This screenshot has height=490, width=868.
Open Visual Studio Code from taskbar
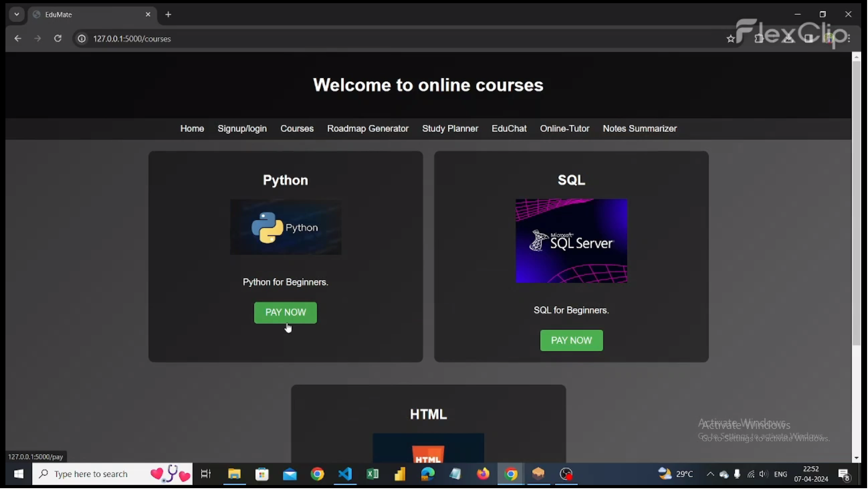coord(345,474)
